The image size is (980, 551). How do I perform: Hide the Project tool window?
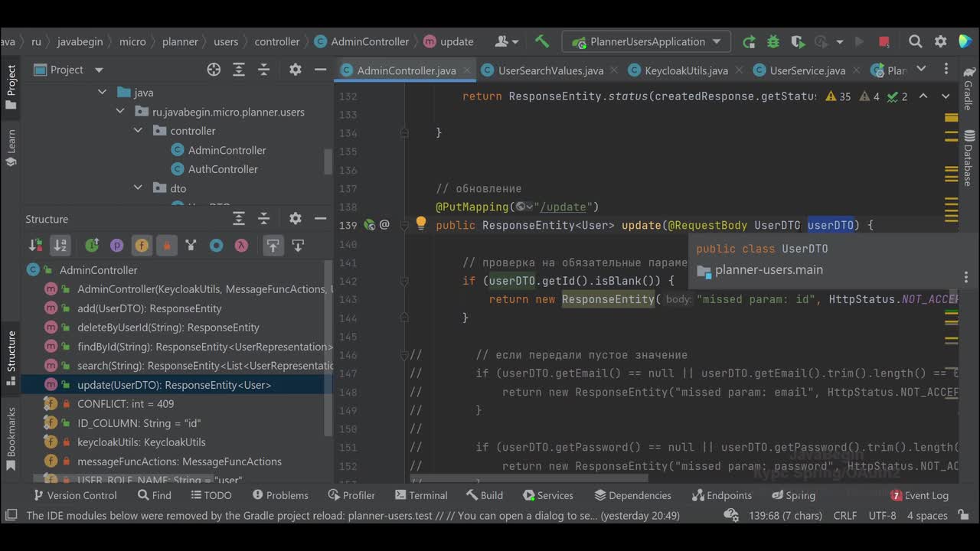click(x=319, y=70)
